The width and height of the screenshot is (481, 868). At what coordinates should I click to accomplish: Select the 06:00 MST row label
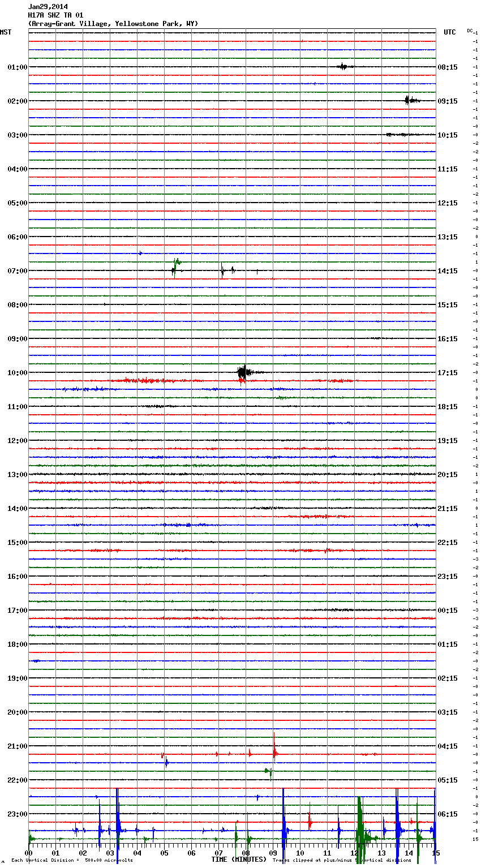pyautogui.click(x=18, y=237)
